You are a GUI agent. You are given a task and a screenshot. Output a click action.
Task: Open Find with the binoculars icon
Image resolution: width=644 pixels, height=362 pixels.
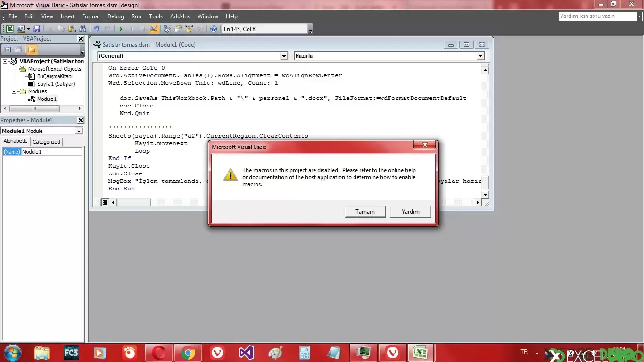(x=83, y=29)
